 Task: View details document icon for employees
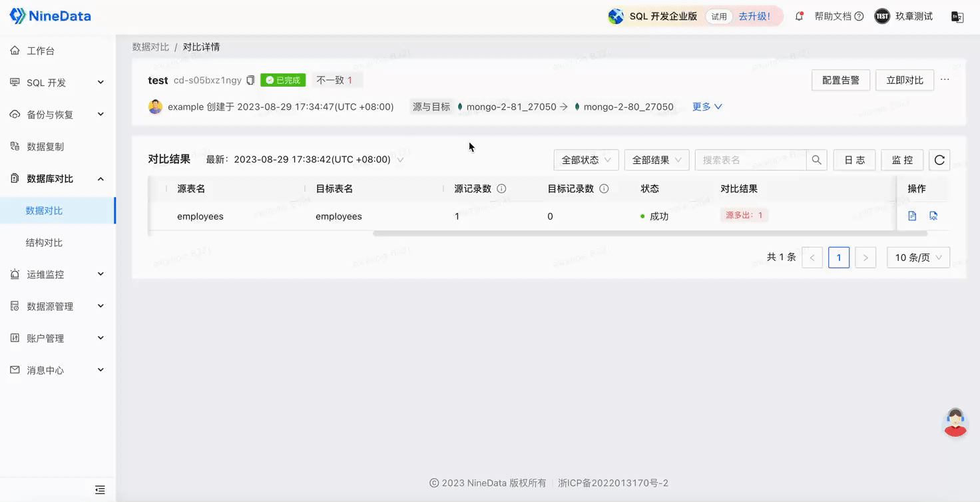coord(912,216)
